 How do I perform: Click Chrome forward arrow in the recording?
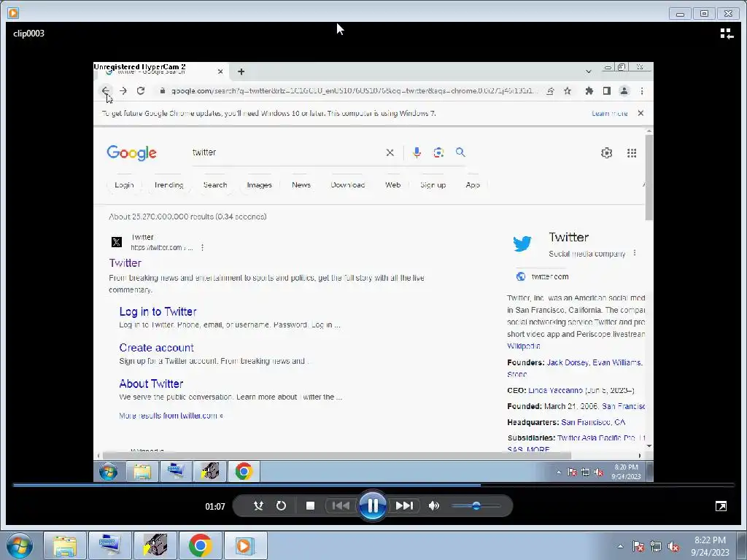point(123,90)
